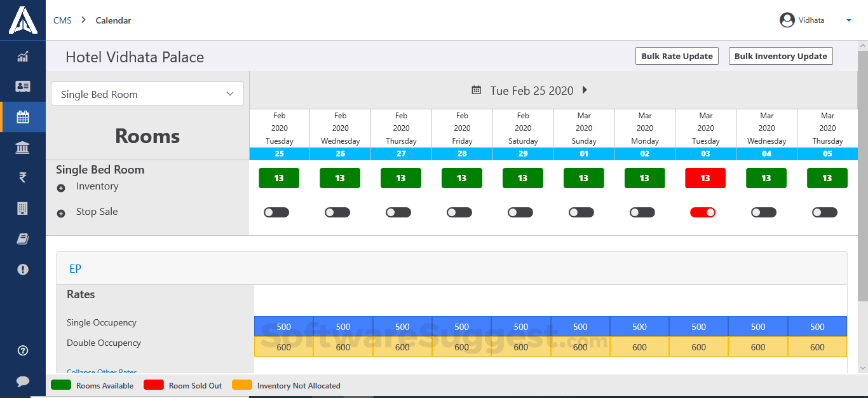Open the Single Bed Room dropdown
This screenshot has width=868, height=398.
147,94
